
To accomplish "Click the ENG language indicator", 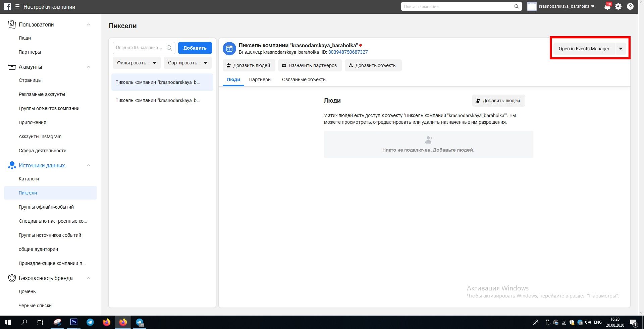I will click(598, 322).
